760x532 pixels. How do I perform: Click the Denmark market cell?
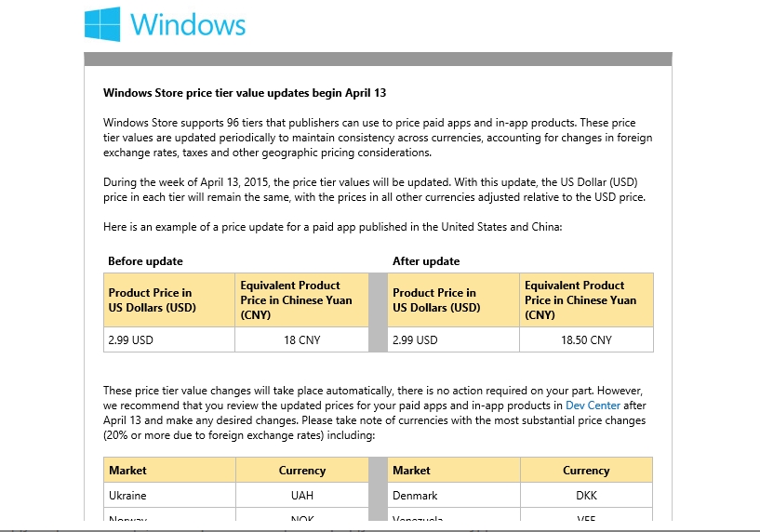(415, 496)
